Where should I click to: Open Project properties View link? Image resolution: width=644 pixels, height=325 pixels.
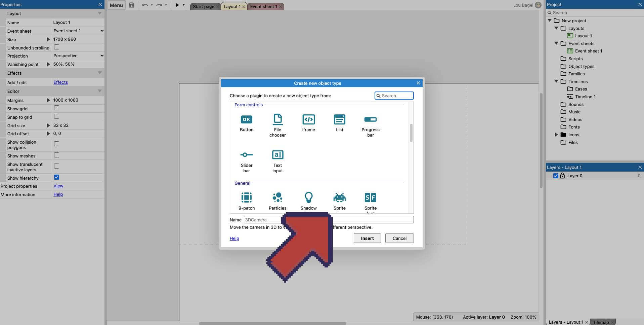coord(58,186)
